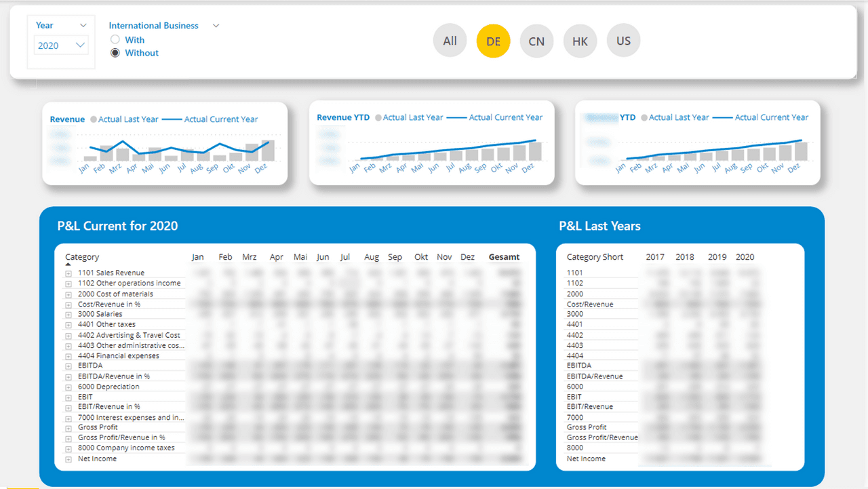Click the Gesamt column header
This screenshot has width=868, height=489.
coord(504,256)
